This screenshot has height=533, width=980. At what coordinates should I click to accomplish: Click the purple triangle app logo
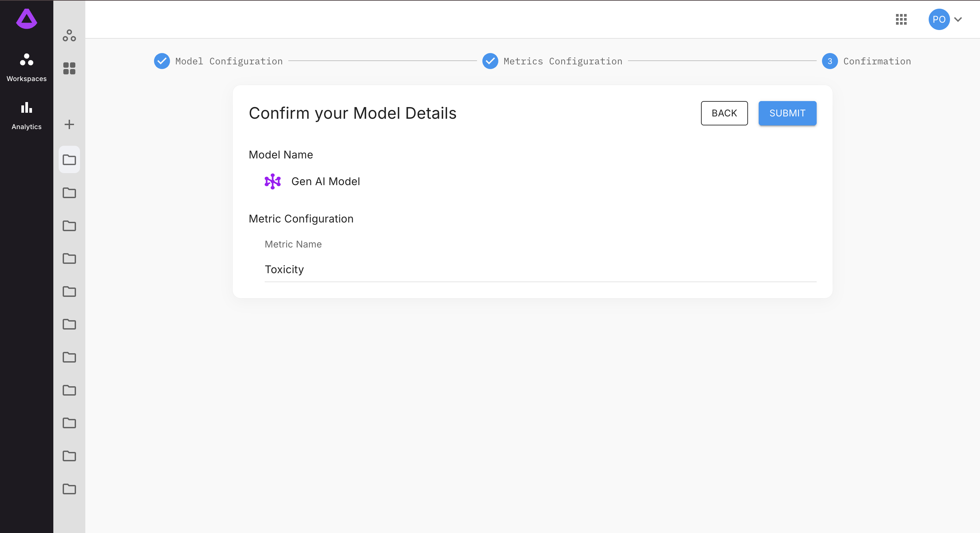(x=27, y=19)
